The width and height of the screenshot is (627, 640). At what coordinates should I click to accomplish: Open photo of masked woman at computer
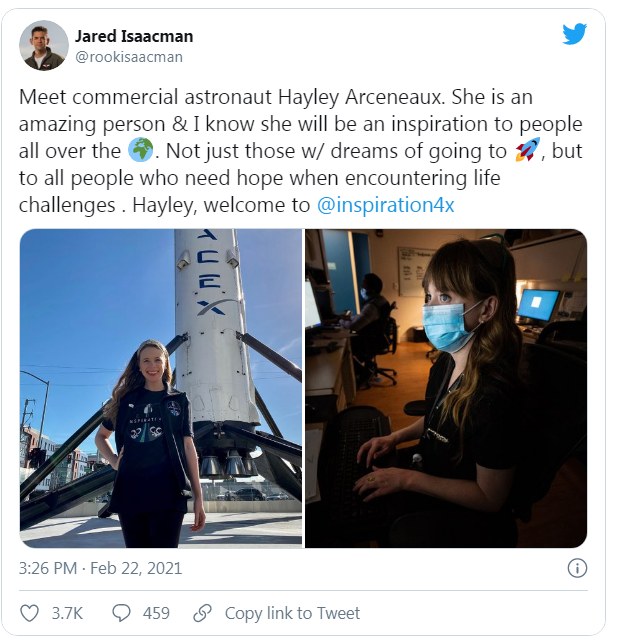tap(446, 388)
